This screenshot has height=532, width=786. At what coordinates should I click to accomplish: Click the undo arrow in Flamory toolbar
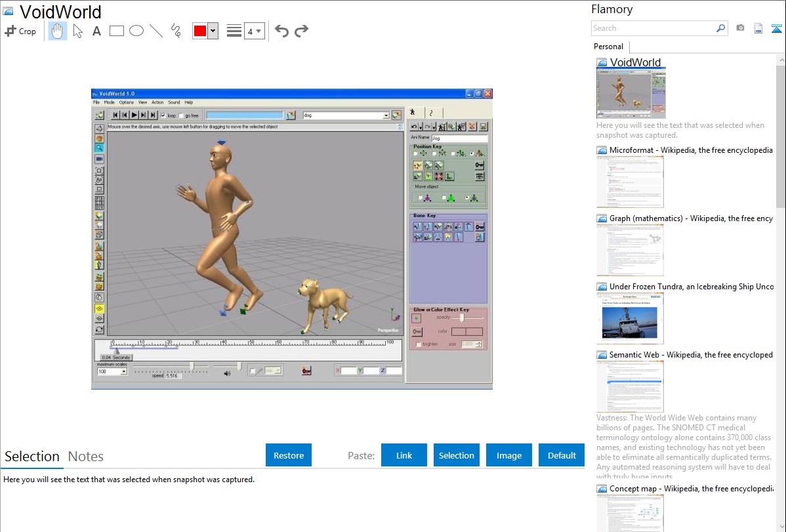pos(281,31)
